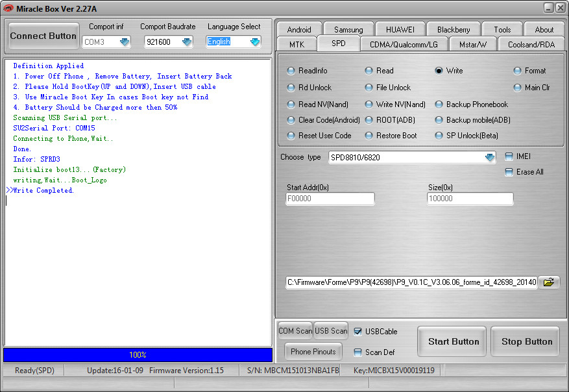Viewport: 569px width, 392px height.
Task: Click the firmware file path field
Action: (411, 282)
